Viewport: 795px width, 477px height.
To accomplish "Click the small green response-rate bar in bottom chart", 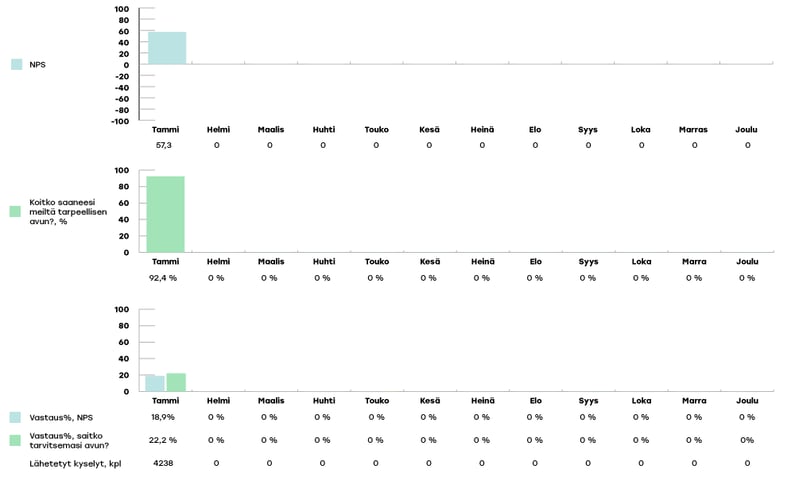I will [x=176, y=382].
